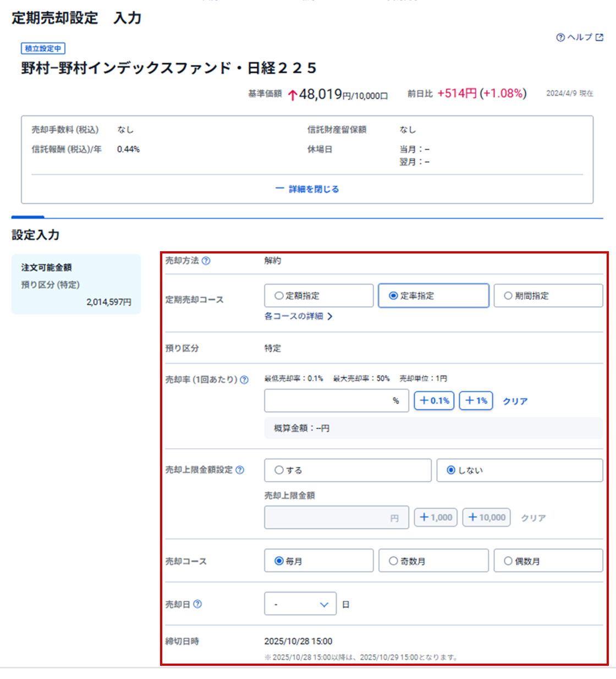The width and height of the screenshot is (616, 679).
Task: Open the 売却日 day dropdown
Action: (x=300, y=604)
